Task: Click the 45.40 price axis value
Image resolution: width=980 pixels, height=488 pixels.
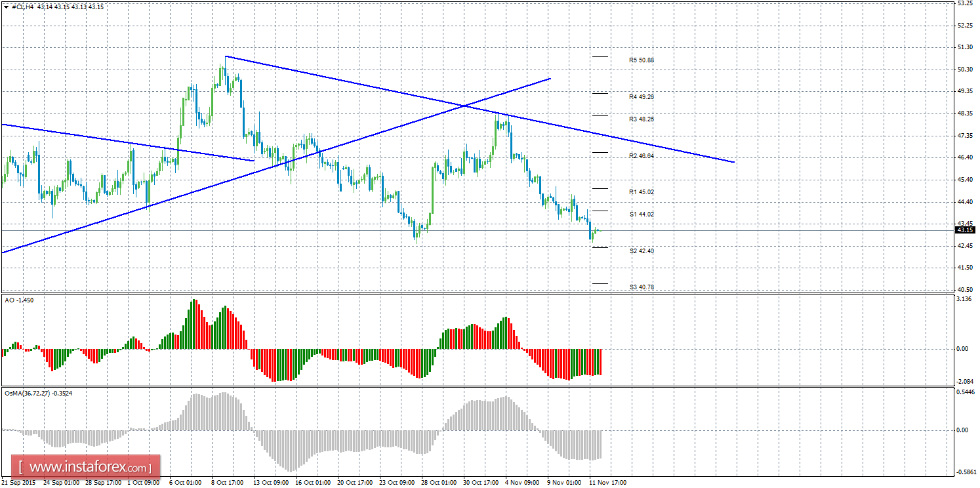Action: coord(964,180)
